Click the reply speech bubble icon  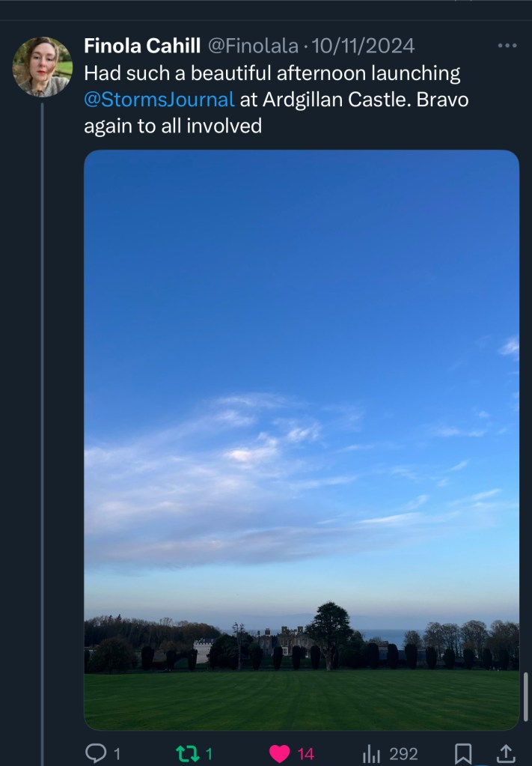click(95, 753)
